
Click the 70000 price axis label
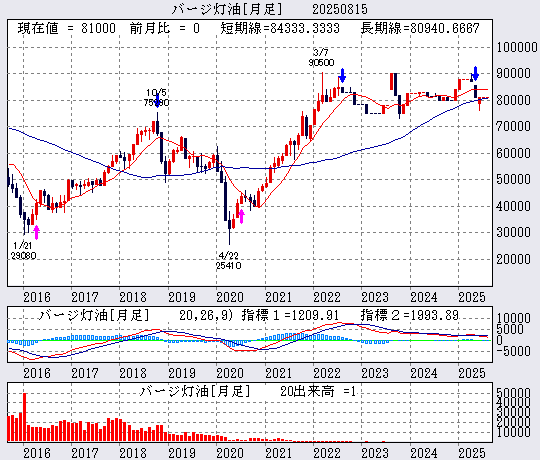pos(513,126)
